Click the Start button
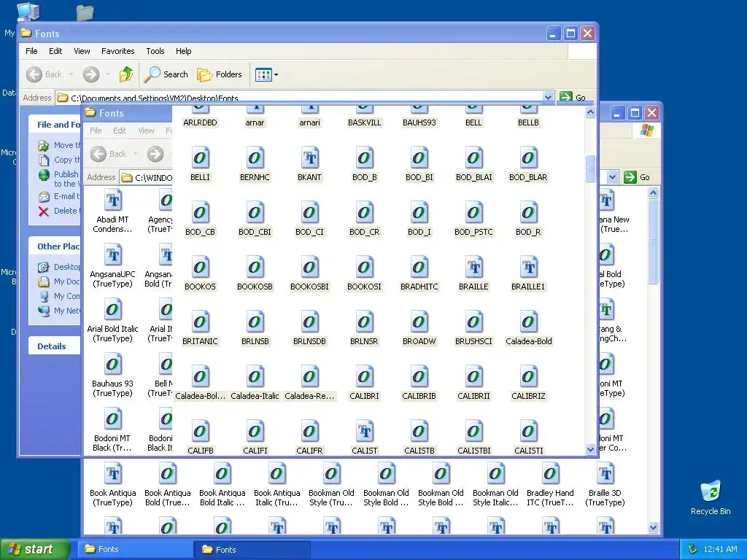 point(34,549)
